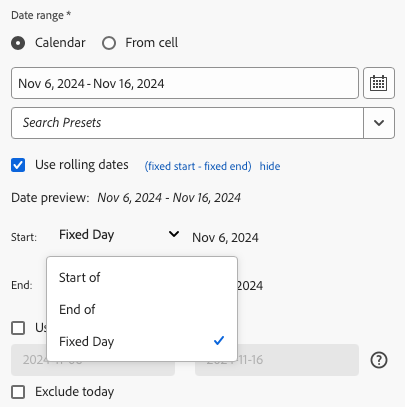Focus the Search Presets text box
Viewport: 405px width, 407px height.
click(x=187, y=123)
